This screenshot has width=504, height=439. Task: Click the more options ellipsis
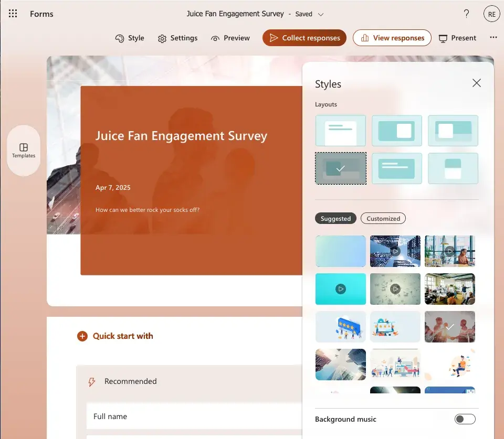(492, 37)
